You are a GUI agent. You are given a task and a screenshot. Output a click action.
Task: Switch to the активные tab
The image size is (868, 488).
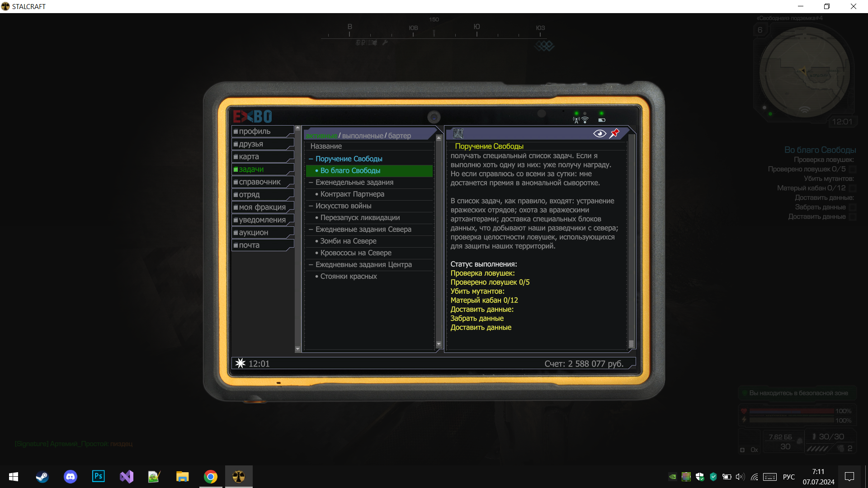pos(321,136)
